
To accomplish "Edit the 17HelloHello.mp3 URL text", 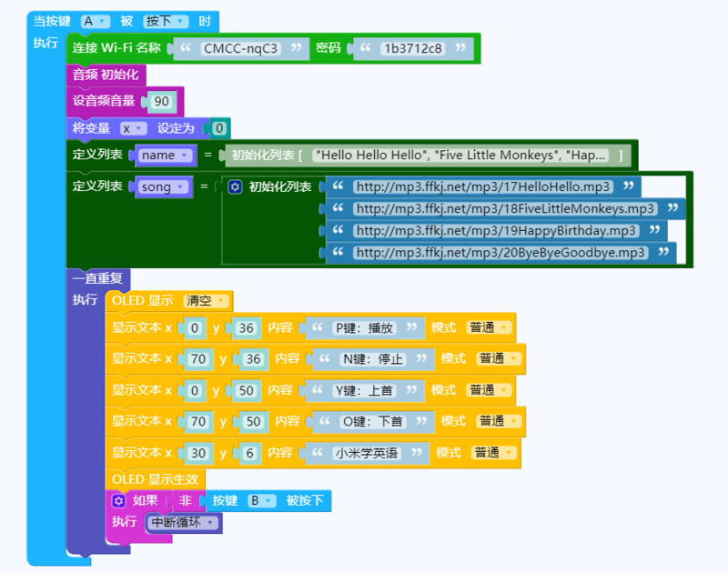I will click(482, 186).
